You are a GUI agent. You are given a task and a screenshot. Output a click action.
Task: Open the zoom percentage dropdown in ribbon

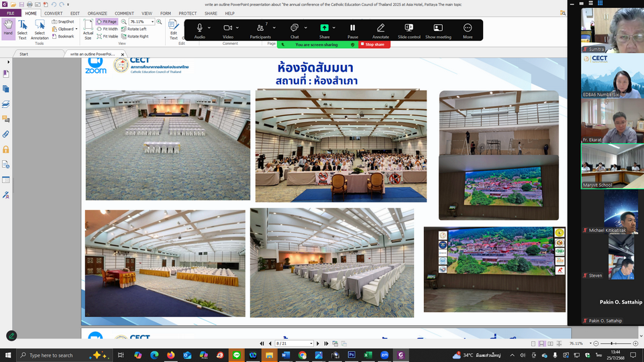[x=152, y=21]
